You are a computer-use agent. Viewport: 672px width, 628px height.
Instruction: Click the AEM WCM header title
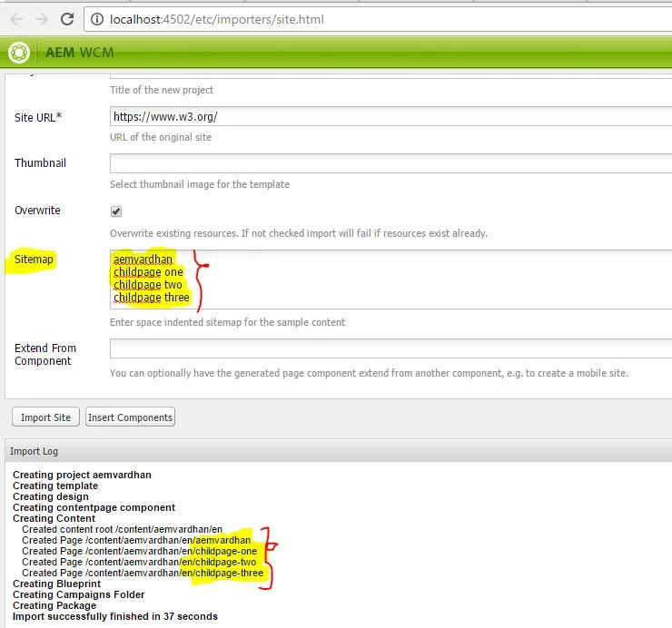80,53
